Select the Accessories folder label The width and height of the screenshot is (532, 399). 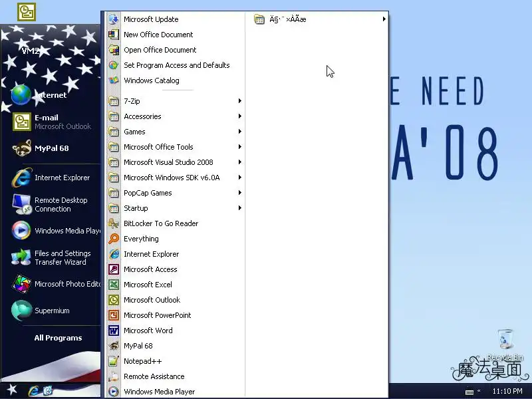point(142,116)
